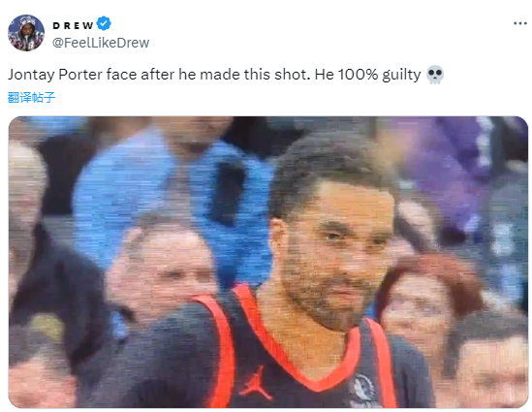Open the @FeelLikeDrew handle link
Image resolution: width=532 pixels, height=412 pixels.
click(x=101, y=43)
